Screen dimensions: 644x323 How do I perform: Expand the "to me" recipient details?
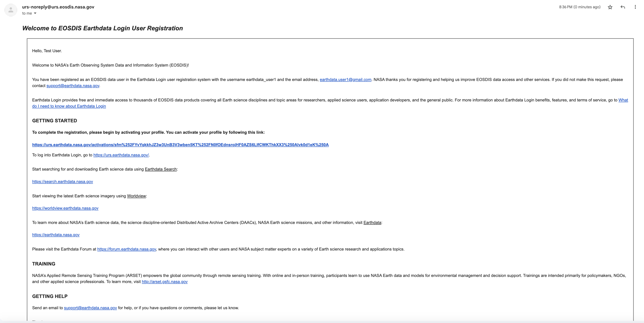pyautogui.click(x=35, y=14)
